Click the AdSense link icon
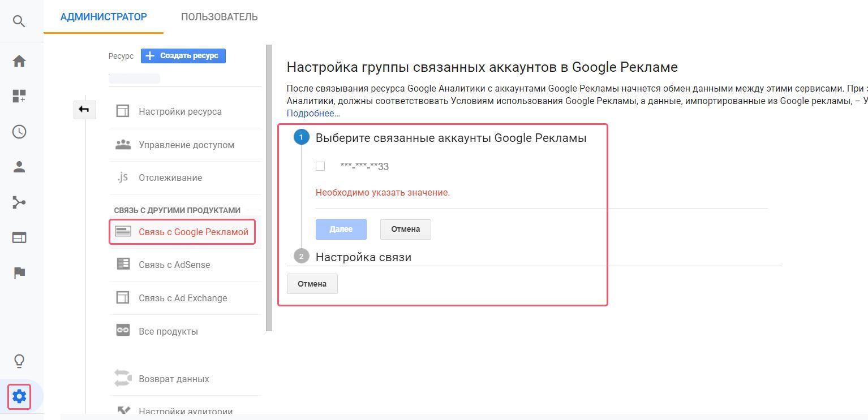The image size is (868, 420). tap(123, 265)
